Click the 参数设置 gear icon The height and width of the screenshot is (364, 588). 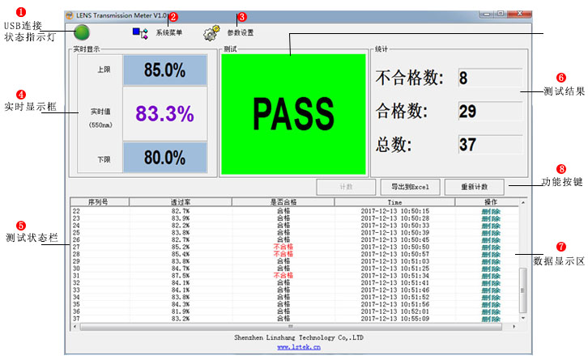pos(212,33)
